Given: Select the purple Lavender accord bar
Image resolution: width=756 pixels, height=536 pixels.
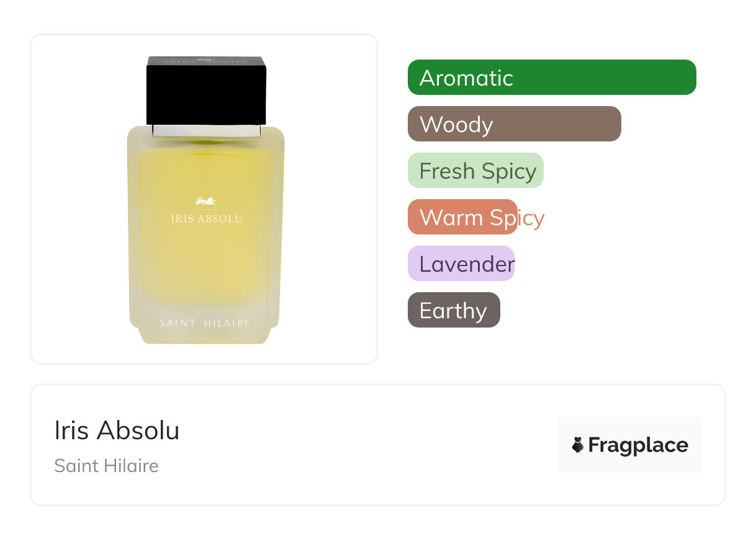Looking at the screenshot, I should point(461,264).
